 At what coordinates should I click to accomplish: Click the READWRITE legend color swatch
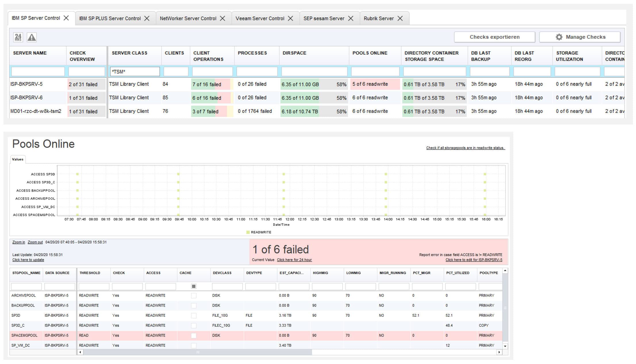click(x=248, y=232)
